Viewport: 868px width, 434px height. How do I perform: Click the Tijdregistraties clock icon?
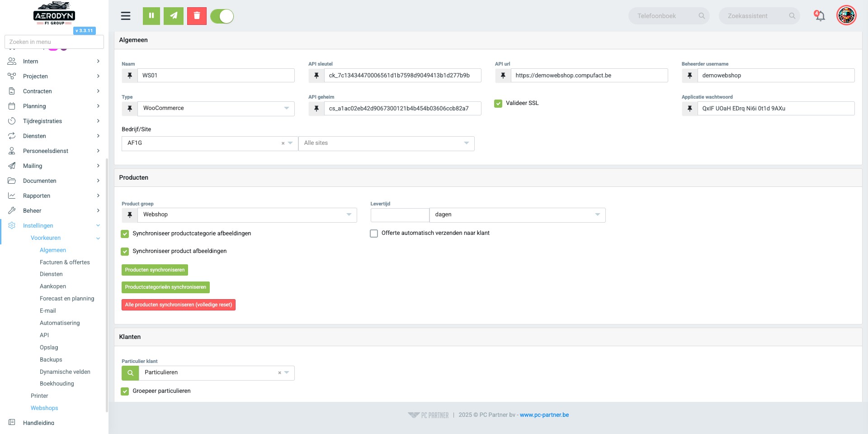pyautogui.click(x=12, y=121)
